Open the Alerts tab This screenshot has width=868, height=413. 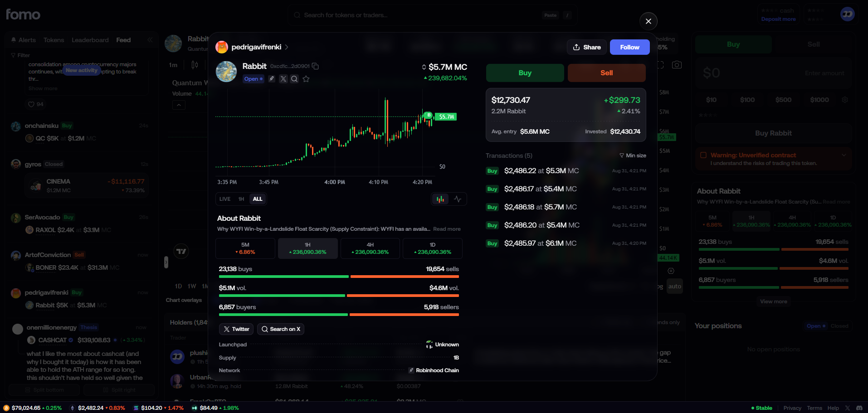point(24,40)
